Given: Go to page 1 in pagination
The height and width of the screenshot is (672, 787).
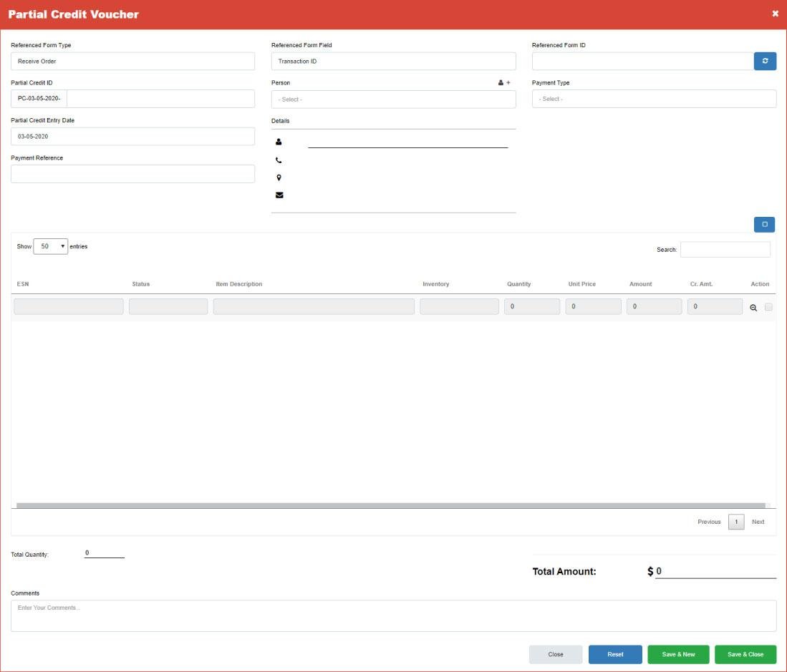Looking at the screenshot, I should click(736, 522).
